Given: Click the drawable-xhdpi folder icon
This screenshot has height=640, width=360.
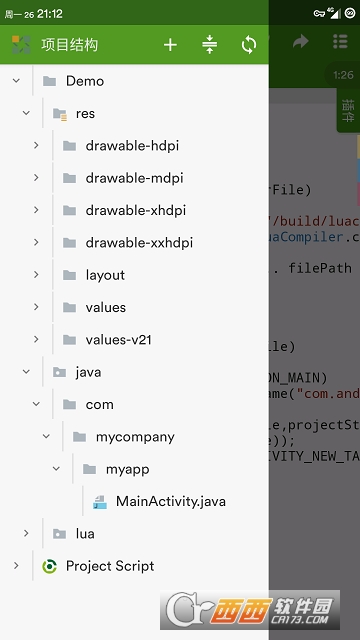Looking at the screenshot, I should coord(69,210).
